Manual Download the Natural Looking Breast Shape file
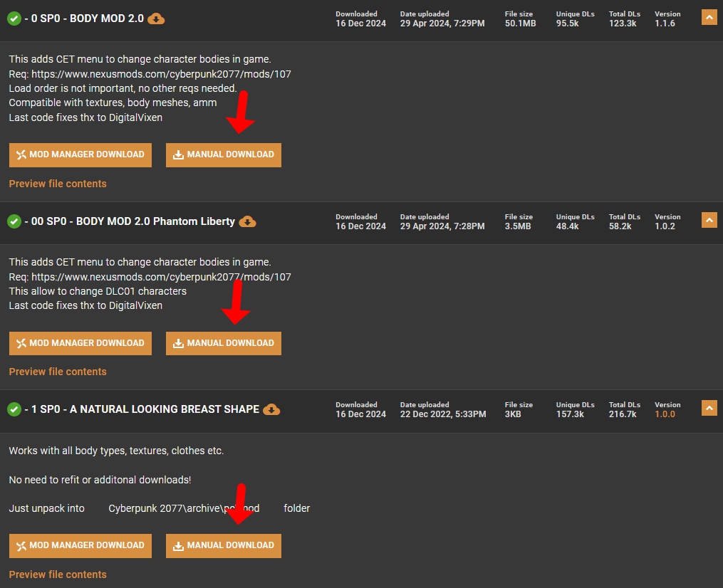The image size is (723, 588). (224, 545)
